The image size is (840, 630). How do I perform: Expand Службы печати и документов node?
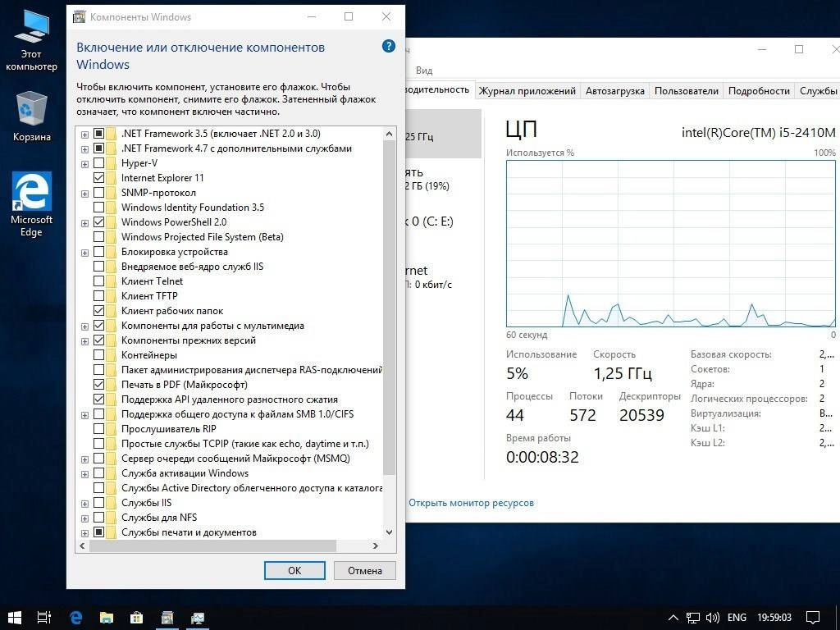tap(84, 533)
